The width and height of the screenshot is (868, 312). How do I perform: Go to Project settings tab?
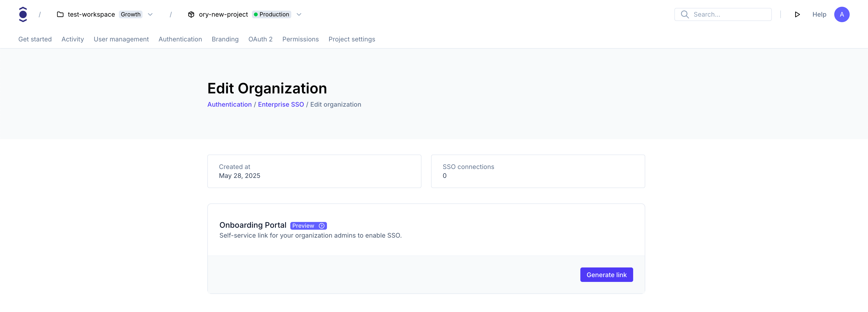(352, 39)
